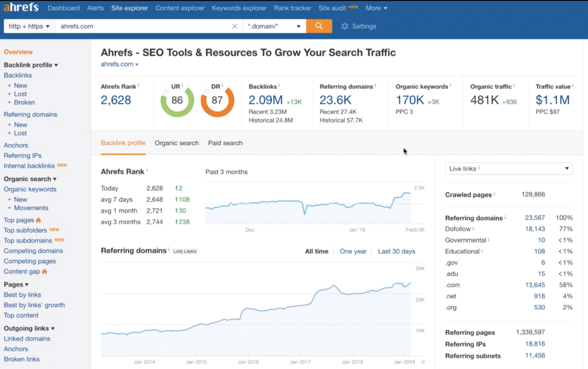
Task: Open the *.domain/* mode dropdown
Action: (274, 26)
